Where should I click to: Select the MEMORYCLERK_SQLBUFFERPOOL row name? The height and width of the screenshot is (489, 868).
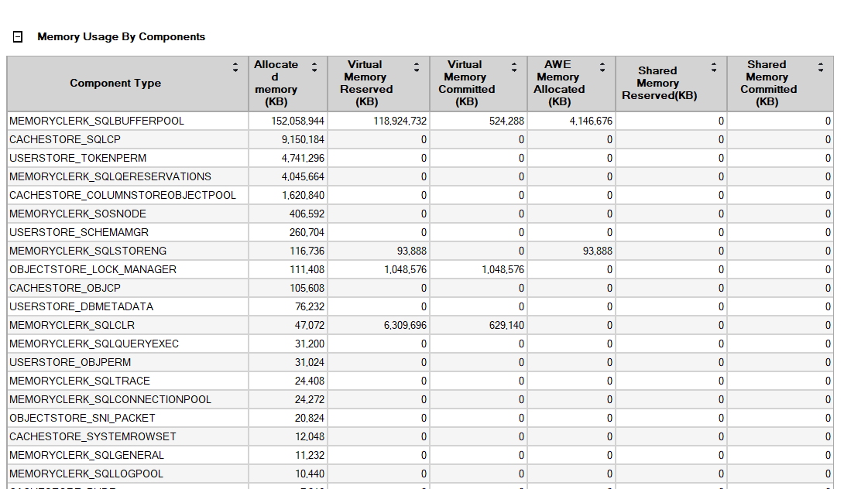click(96, 121)
